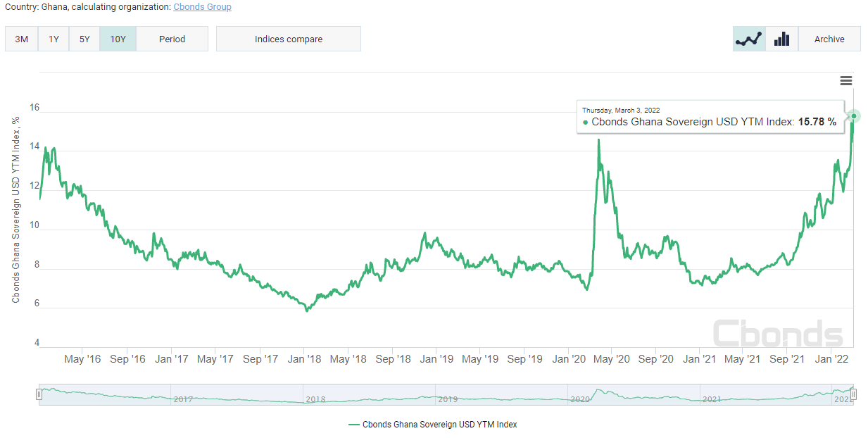This screenshot has width=868, height=438.
Task: Click 2018 in the navigator timeline
Action: point(315,399)
